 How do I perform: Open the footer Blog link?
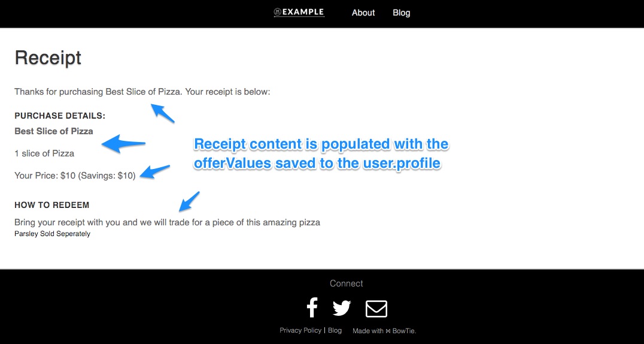(x=335, y=330)
